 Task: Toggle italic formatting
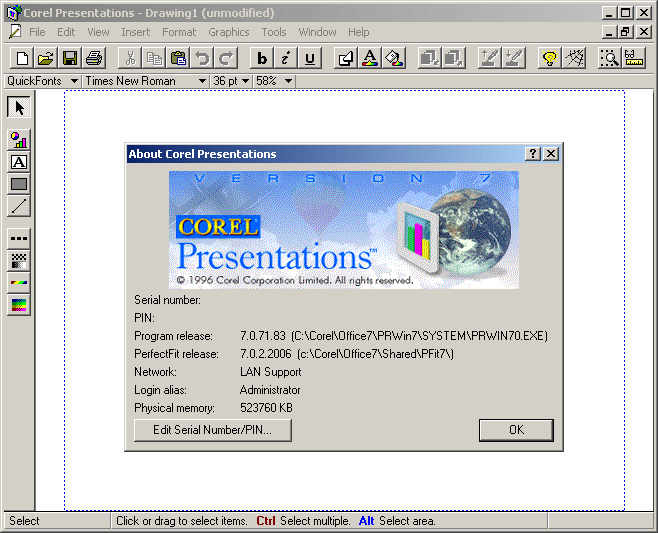click(286, 58)
